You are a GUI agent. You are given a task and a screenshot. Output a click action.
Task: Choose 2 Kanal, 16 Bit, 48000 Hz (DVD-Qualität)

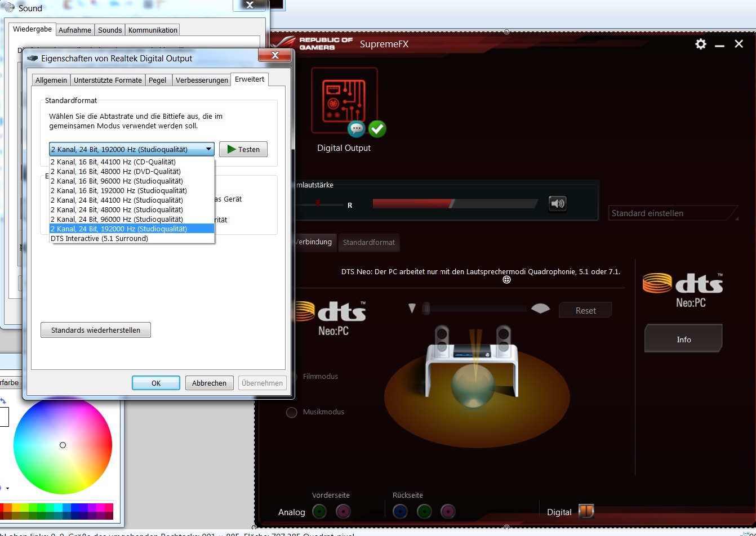[x=132, y=171]
